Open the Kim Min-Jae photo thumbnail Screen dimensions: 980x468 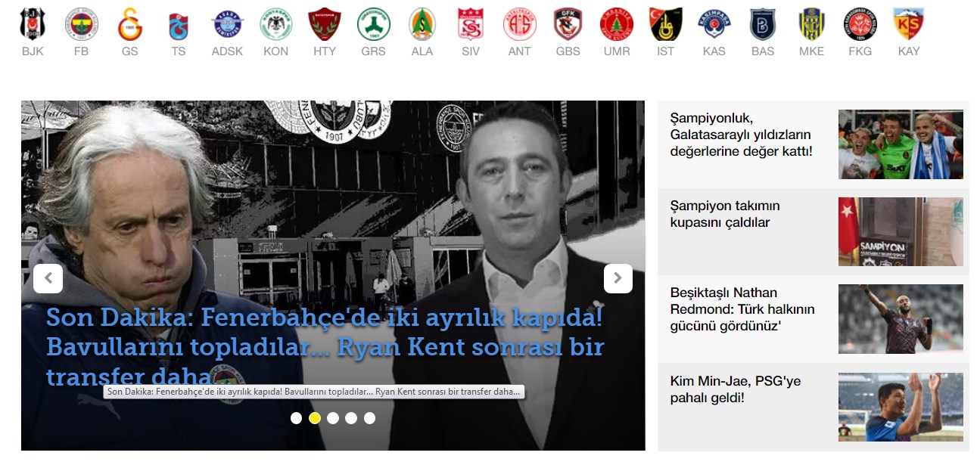[901, 407]
